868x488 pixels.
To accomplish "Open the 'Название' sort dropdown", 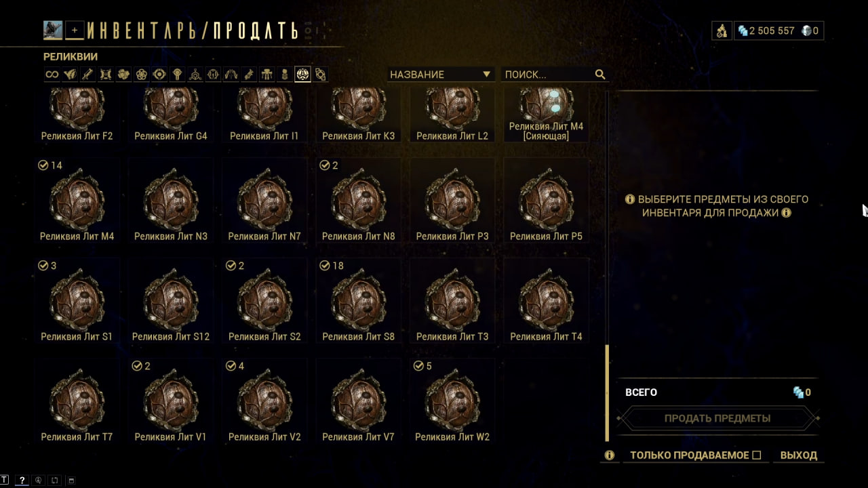I will (x=441, y=75).
